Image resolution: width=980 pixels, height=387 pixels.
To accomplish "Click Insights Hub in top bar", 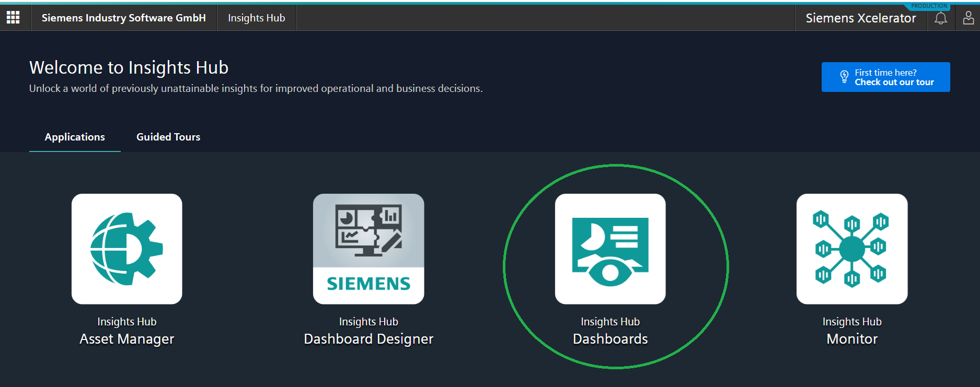I will [257, 18].
